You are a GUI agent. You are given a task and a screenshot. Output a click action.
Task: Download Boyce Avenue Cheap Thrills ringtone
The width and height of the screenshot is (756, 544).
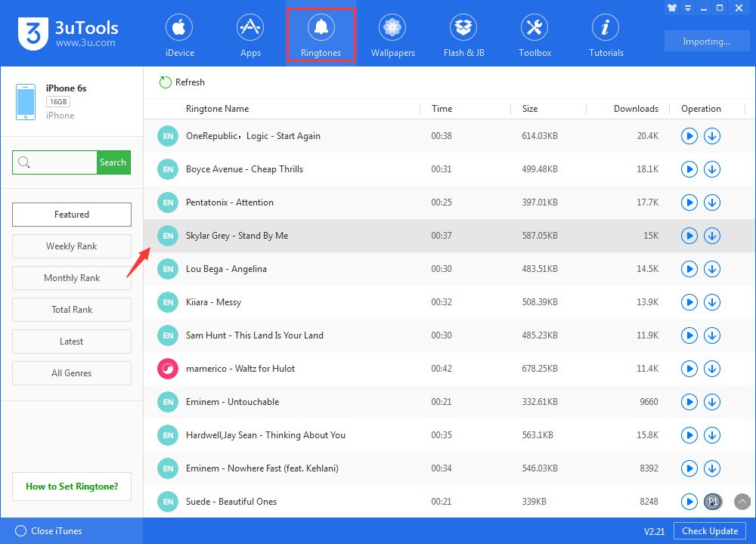pos(711,169)
